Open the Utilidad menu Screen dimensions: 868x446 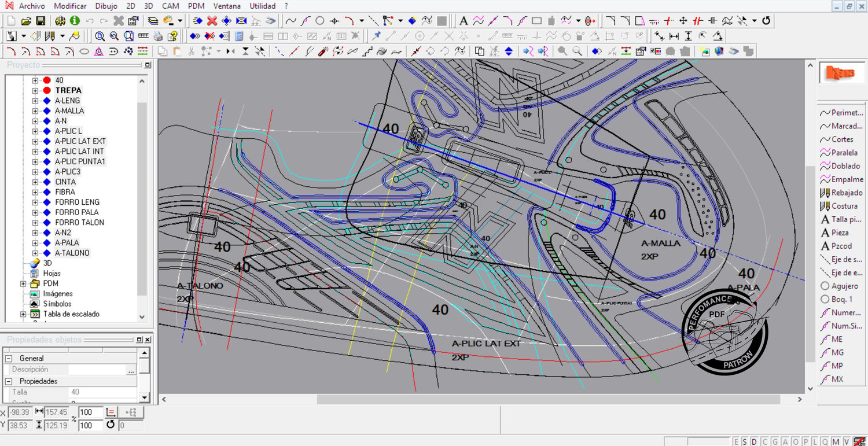coord(263,6)
